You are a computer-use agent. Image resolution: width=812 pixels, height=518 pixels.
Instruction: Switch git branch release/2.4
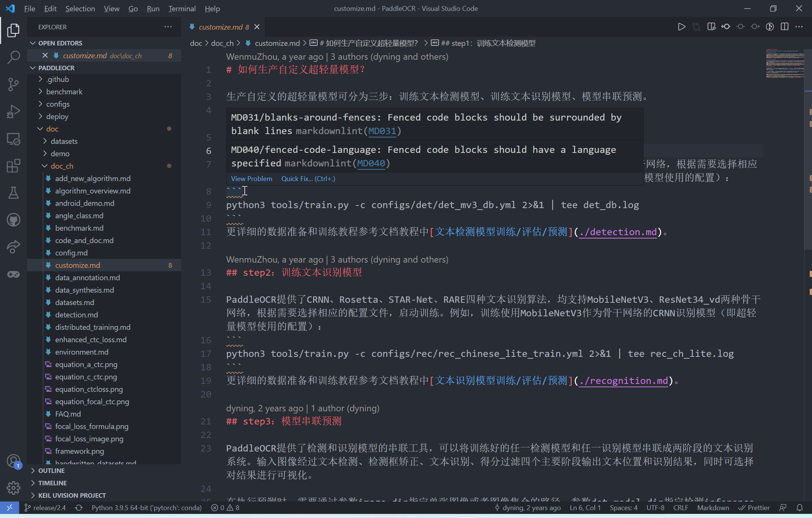pyautogui.click(x=45, y=507)
